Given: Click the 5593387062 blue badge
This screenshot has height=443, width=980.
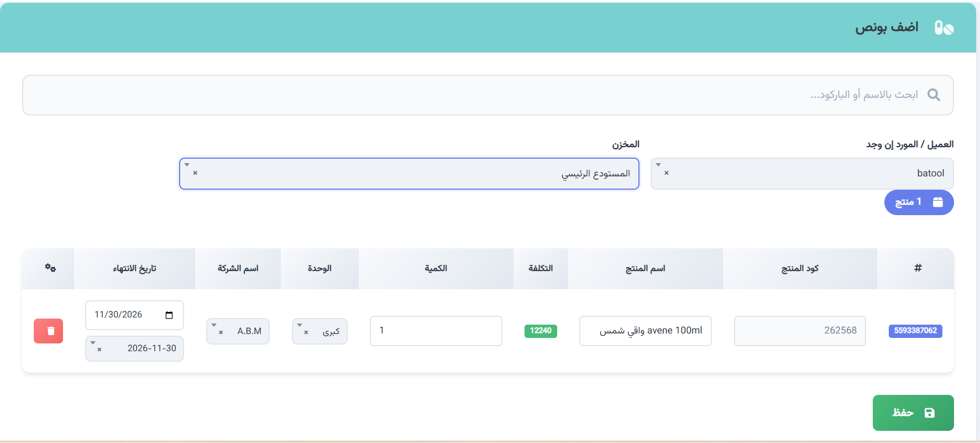Looking at the screenshot, I should pos(915,331).
